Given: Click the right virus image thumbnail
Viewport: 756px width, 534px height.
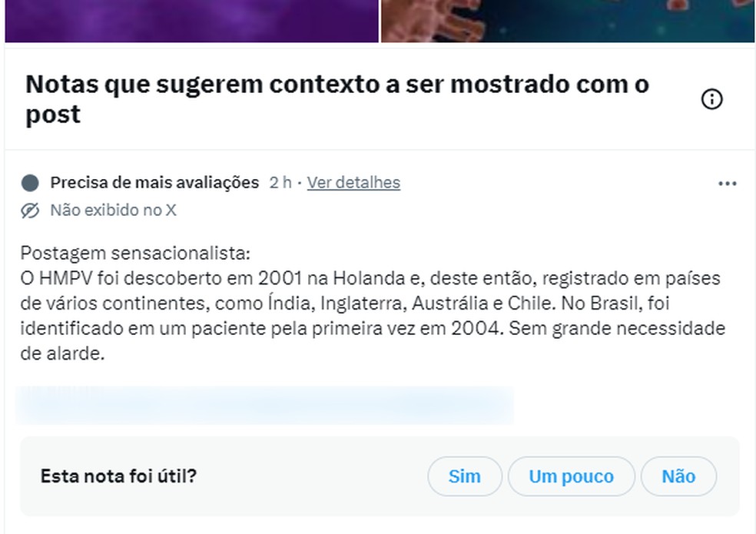Looking at the screenshot, I should 567,21.
